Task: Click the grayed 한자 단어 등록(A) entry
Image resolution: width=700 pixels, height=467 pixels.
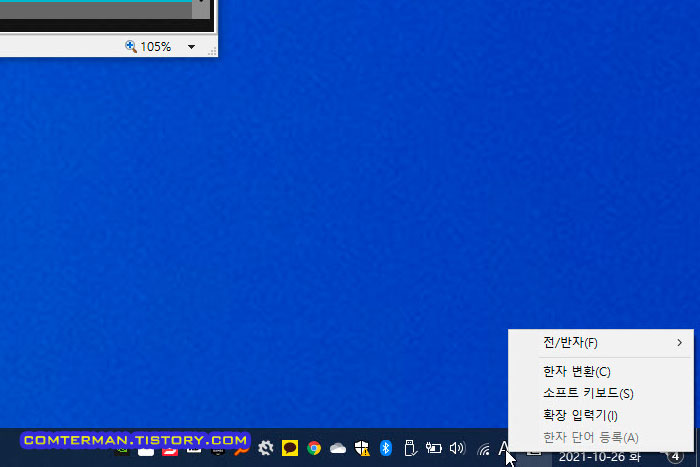Action: coord(601,438)
